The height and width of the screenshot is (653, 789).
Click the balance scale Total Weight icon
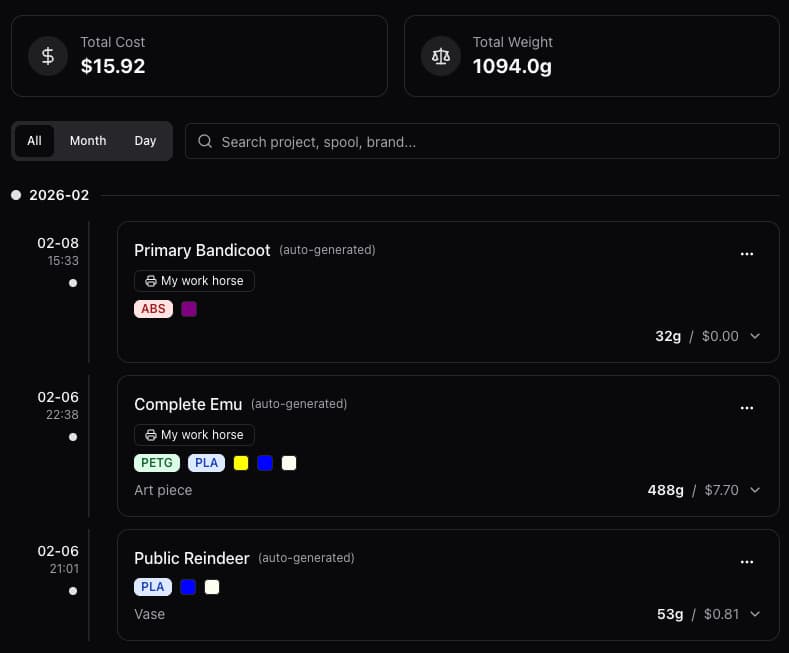pyautogui.click(x=440, y=56)
